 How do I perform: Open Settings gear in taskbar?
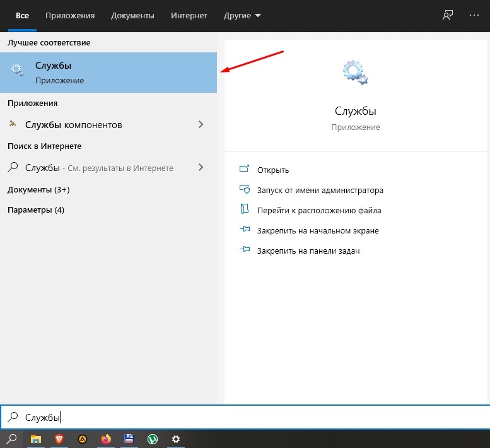click(x=176, y=439)
